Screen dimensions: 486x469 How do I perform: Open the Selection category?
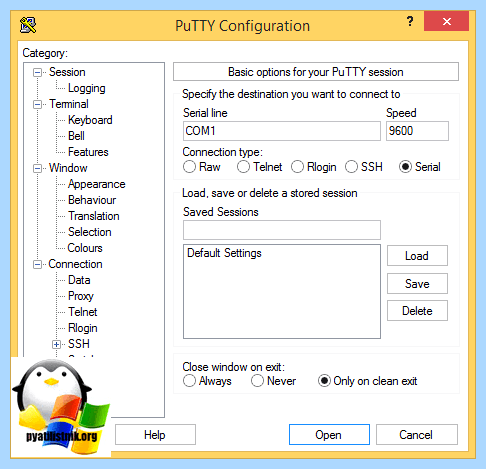pyautogui.click(x=90, y=232)
